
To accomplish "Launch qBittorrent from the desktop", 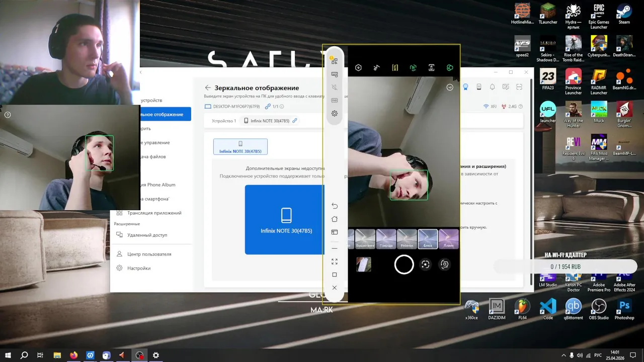I will coord(574,309).
